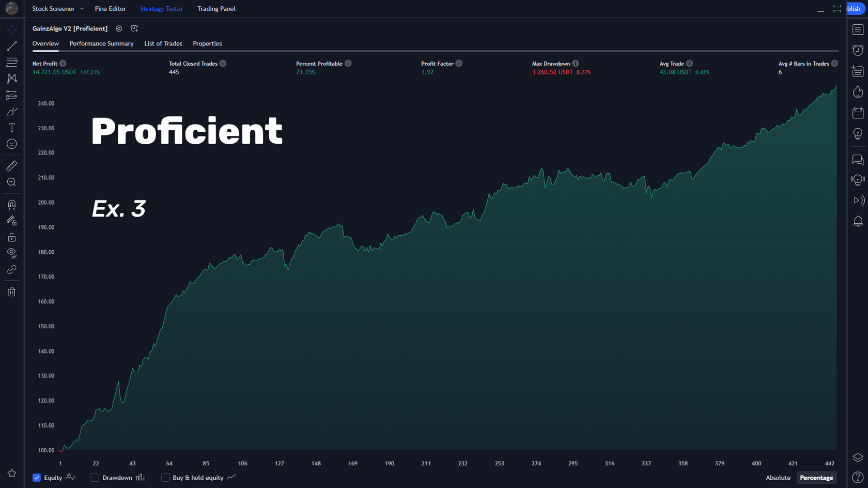Open the Pine Editor panel
Viewport: 868px width, 488px height.
110,9
